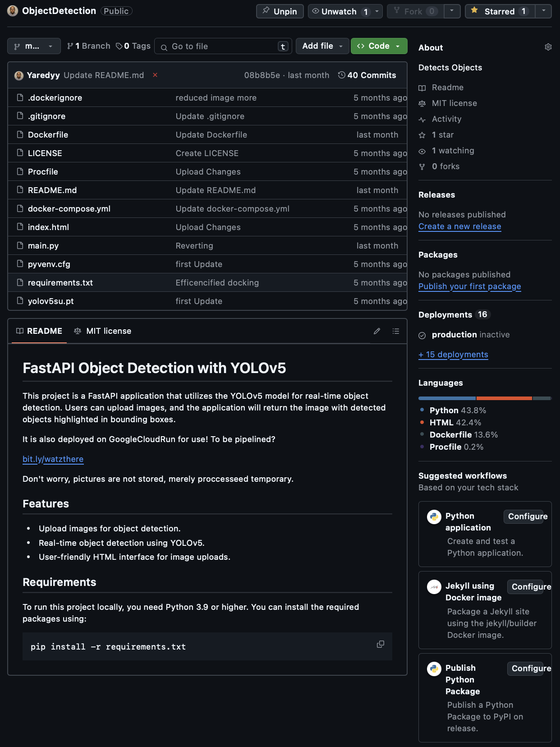Click the Python segment of languages bar

tap(446, 398)
